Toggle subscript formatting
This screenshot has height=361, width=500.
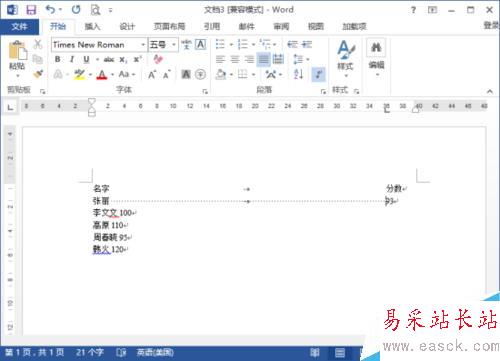point(123,60)
